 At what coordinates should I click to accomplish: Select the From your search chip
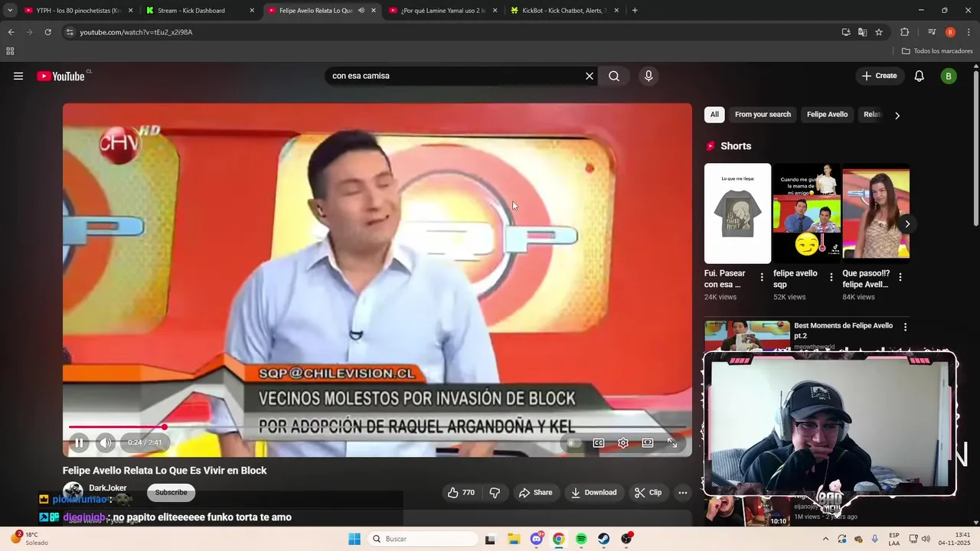pos(763,115)
